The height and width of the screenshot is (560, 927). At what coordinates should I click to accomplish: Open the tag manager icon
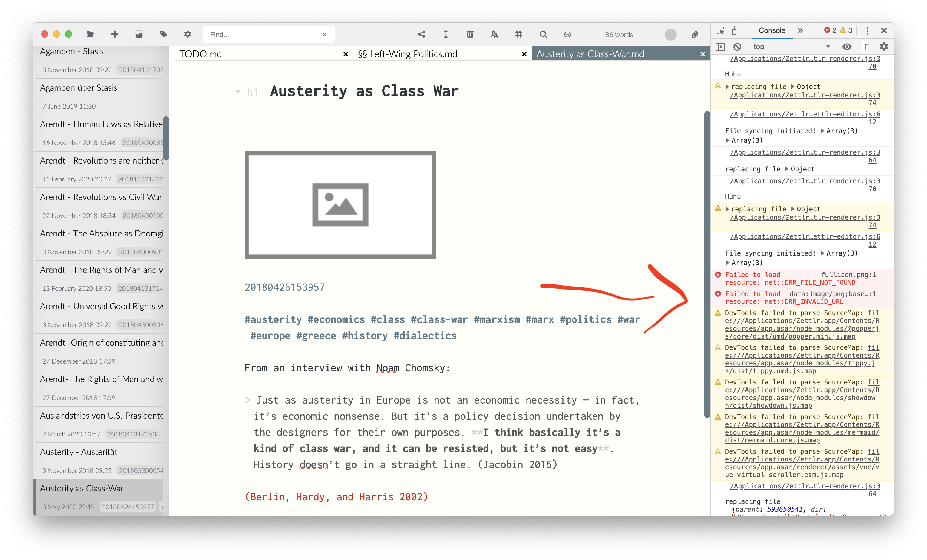[x=163, y=34]
